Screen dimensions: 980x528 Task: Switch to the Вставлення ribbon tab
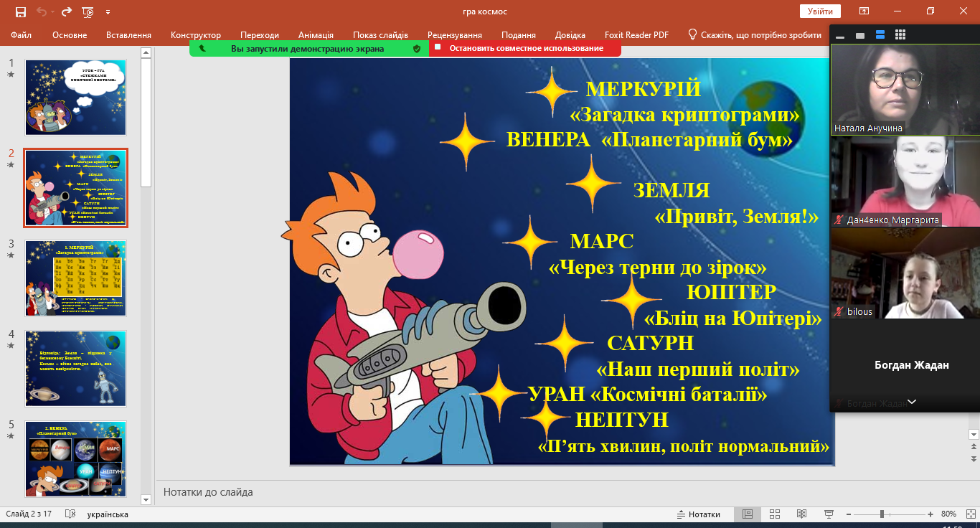(x=128, y=34)
